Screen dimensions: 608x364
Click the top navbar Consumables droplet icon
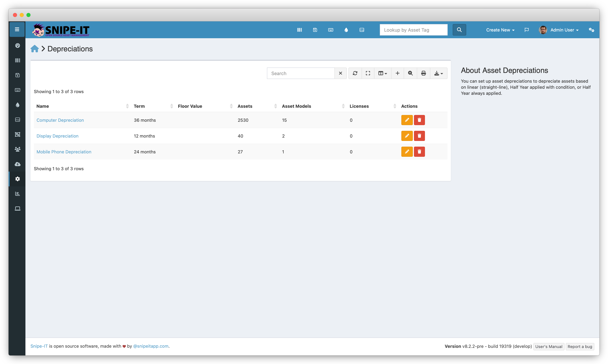[x=346, y=30]
